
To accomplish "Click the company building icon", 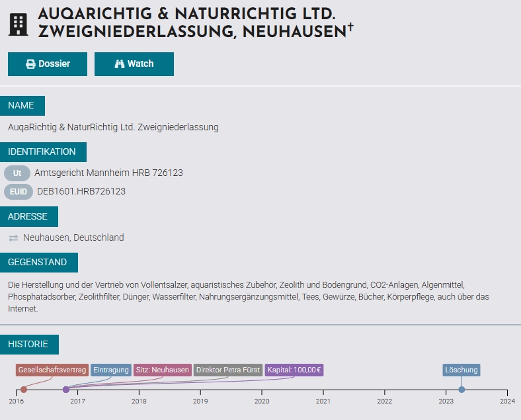I will click(x=19, y=24).
